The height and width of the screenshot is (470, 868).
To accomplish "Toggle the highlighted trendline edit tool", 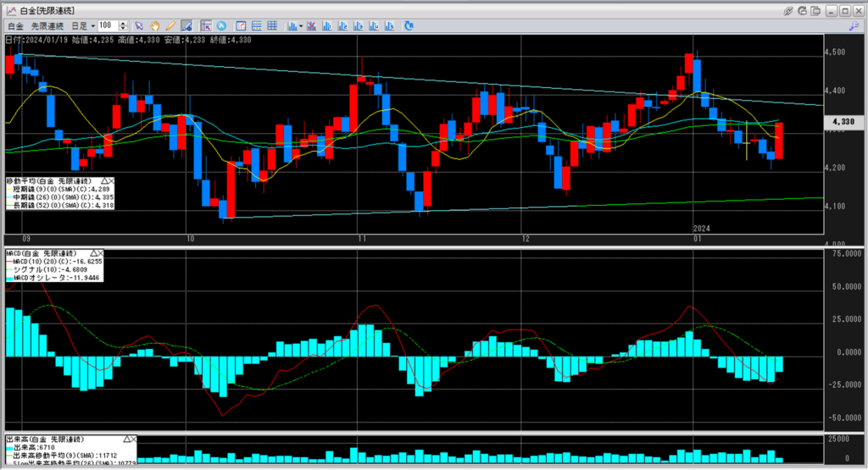I will pyautogui.click(x=186, y=26).
